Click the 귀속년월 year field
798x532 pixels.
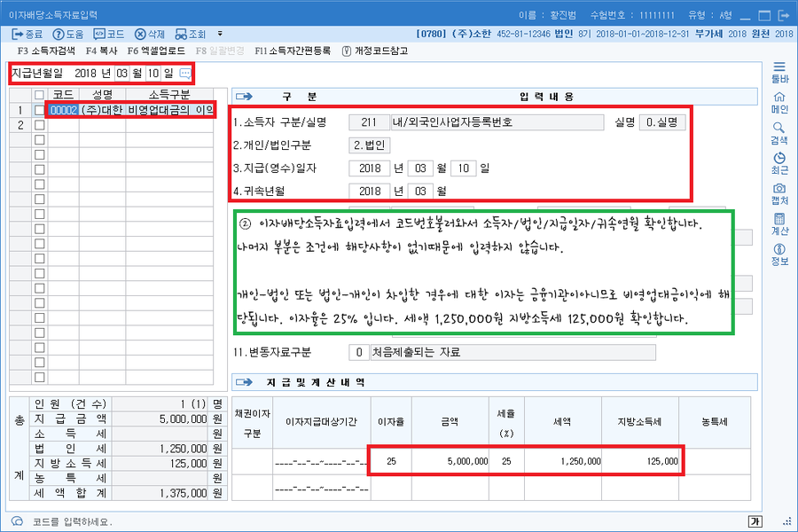point(370,191)
